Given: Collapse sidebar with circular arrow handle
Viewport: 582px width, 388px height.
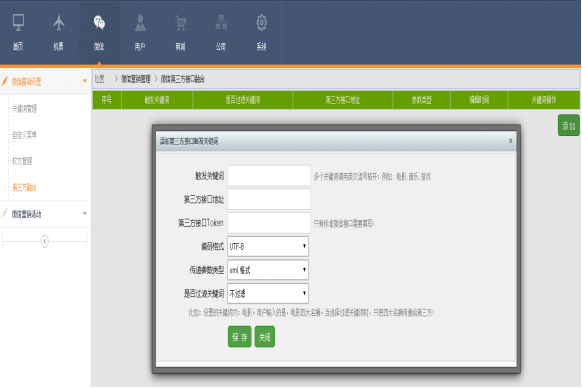Looking at the screenshot, I should pyautogui.click(x=45, y=242).
